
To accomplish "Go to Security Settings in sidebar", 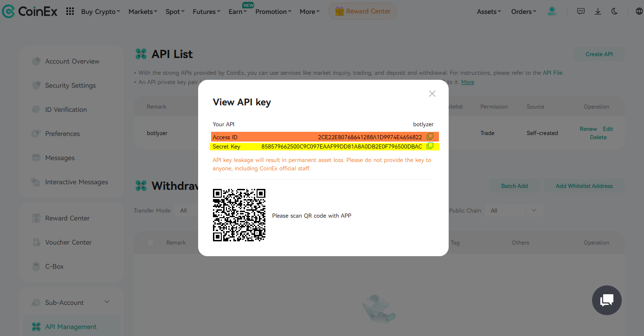I will point(70,85).
